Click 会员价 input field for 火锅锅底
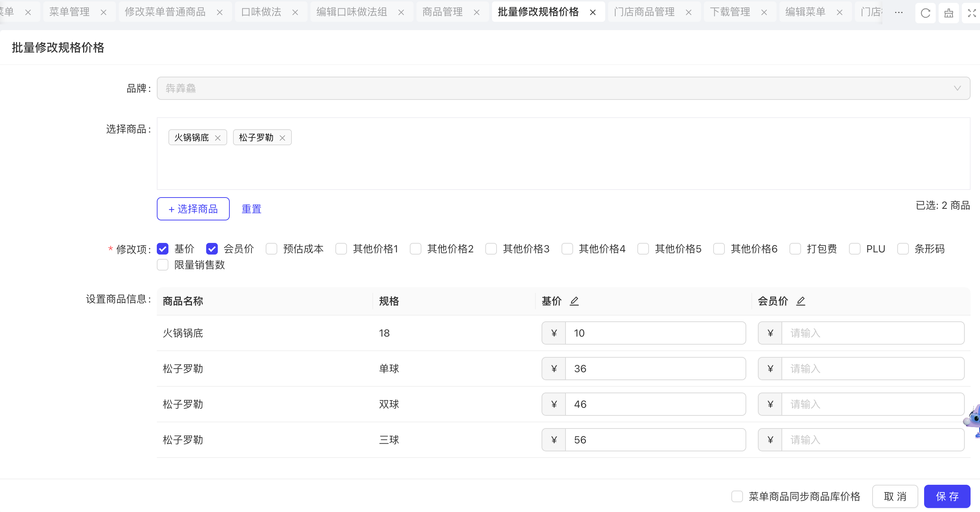The image size is (980, 512). click(x=872, y=333)
